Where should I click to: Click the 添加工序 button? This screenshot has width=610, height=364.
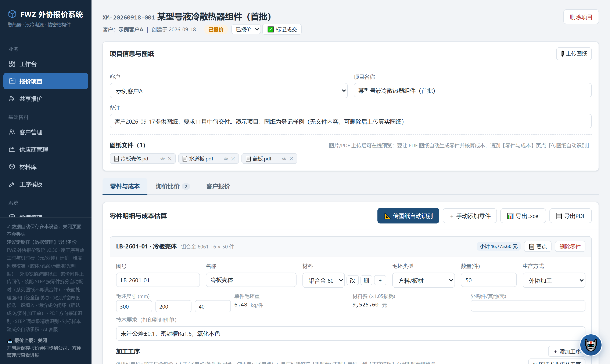click(567, 352)
